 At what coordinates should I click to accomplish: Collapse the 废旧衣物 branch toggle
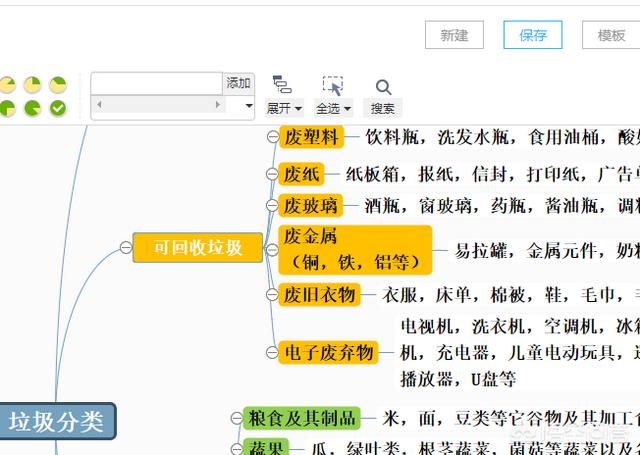[272, 294]
